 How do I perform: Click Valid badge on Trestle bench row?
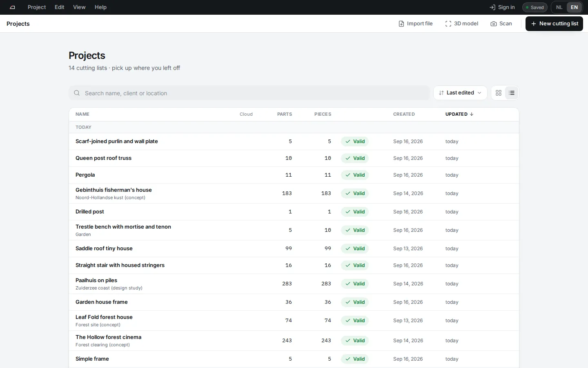pyautogui.click(x=355, y=230)
